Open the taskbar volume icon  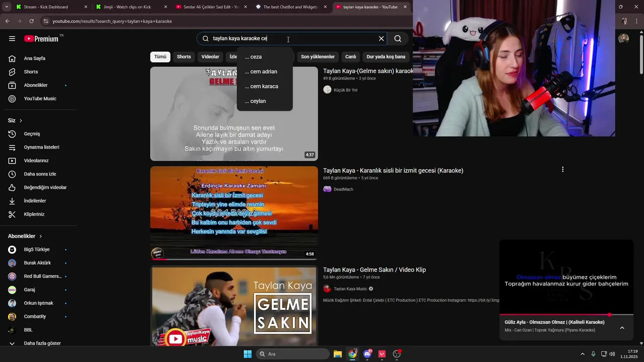pyautogui.click(x=612, y=354)
